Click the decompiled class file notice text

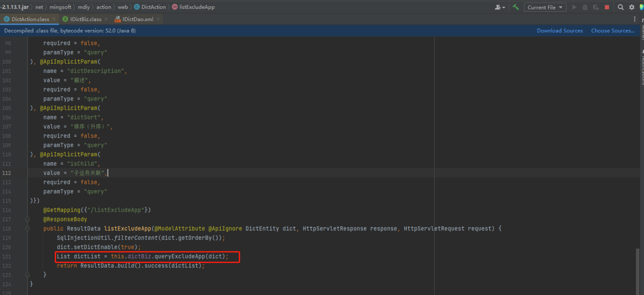tap(70, 30)
